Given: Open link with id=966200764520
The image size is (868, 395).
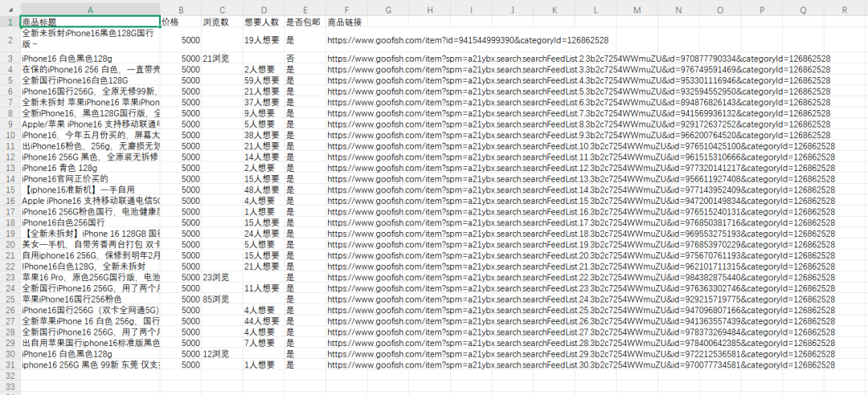Looking at the screenshot, I should click(x=579, y=135).
